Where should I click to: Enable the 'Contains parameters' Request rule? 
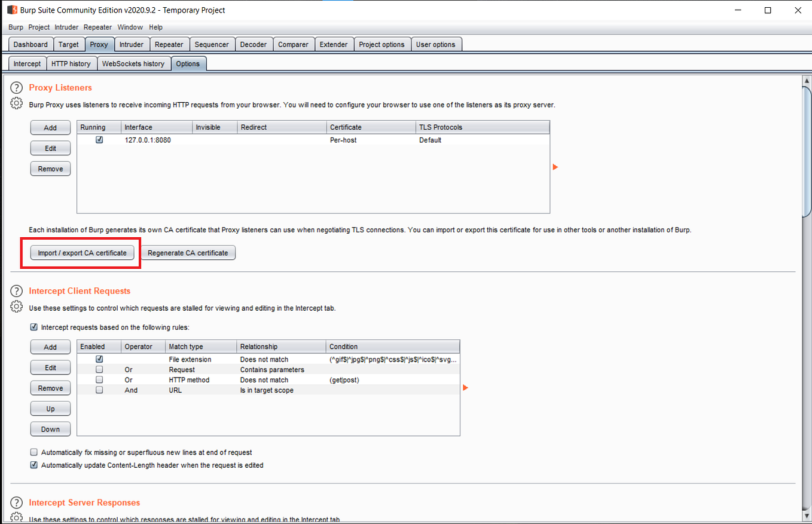pos(99,370)
